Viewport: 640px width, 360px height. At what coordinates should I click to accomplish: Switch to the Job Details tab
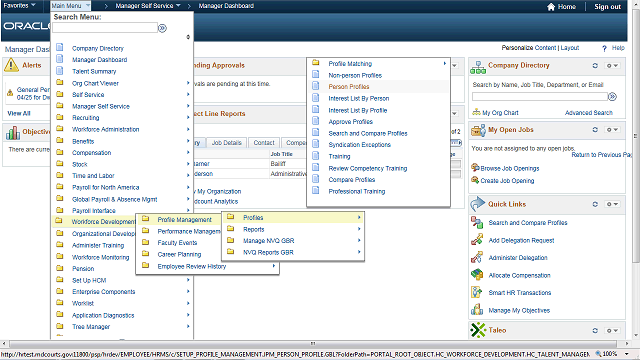(227, 142)
